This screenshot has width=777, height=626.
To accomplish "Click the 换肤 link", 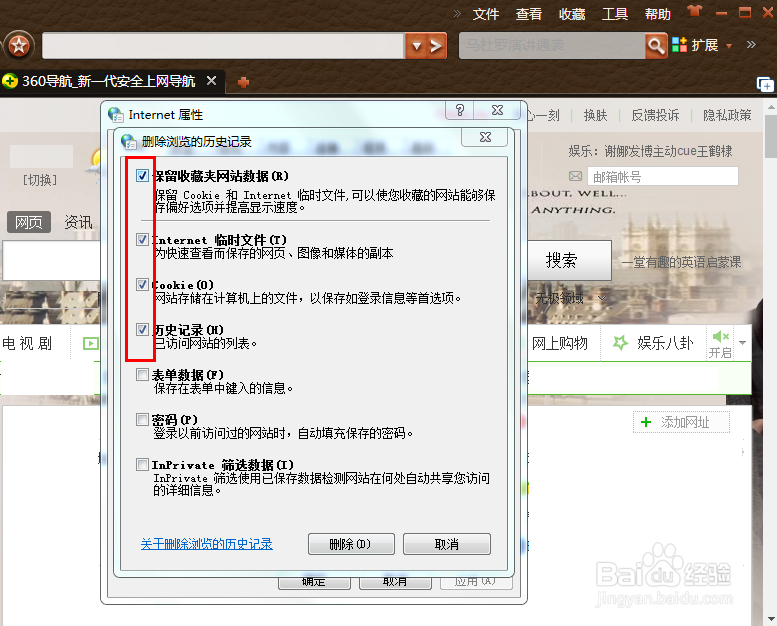I will point(595,115).
